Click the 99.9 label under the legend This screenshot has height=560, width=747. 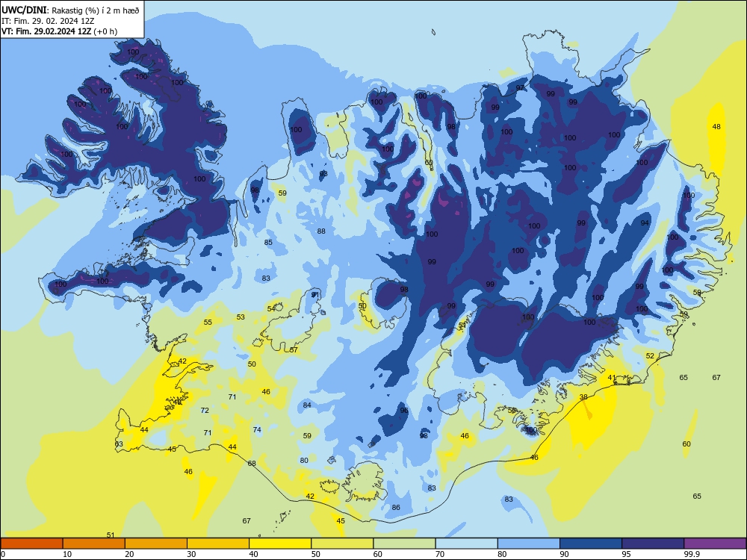(x=692, y=554)
